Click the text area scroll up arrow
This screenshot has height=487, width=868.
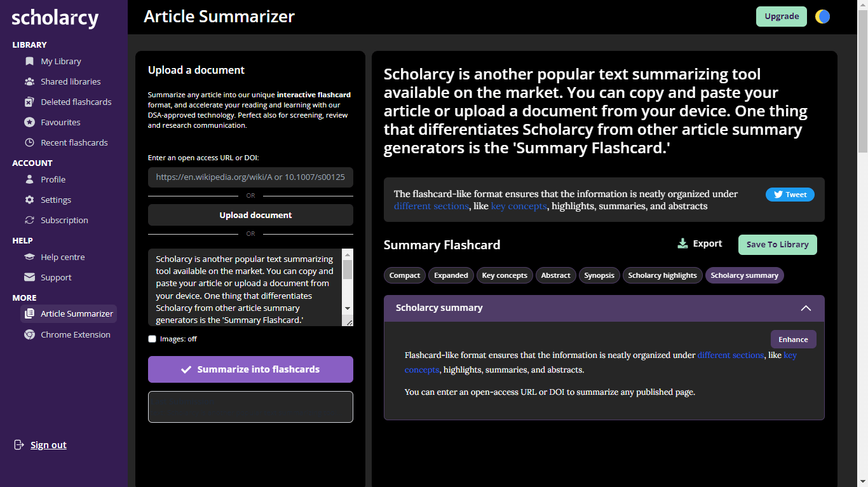point(348,254)
